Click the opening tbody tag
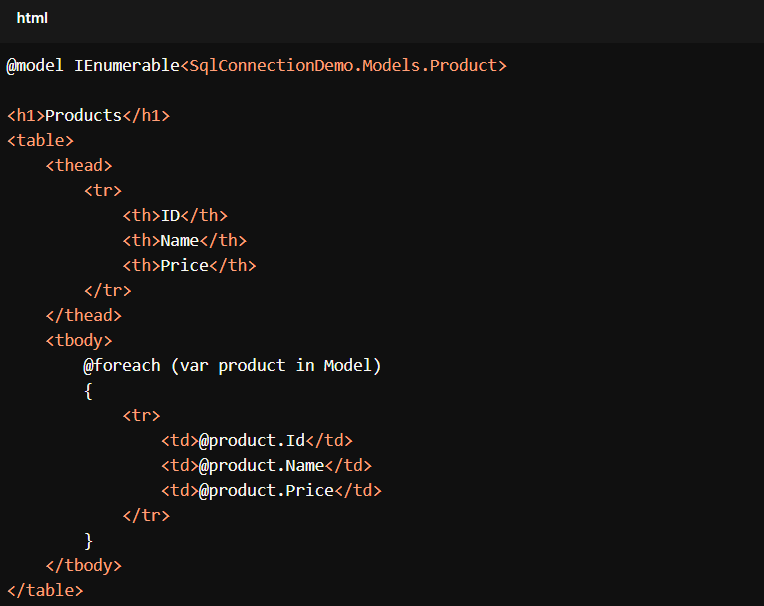This screenshot has height=606, width=764. pos(79,341)
